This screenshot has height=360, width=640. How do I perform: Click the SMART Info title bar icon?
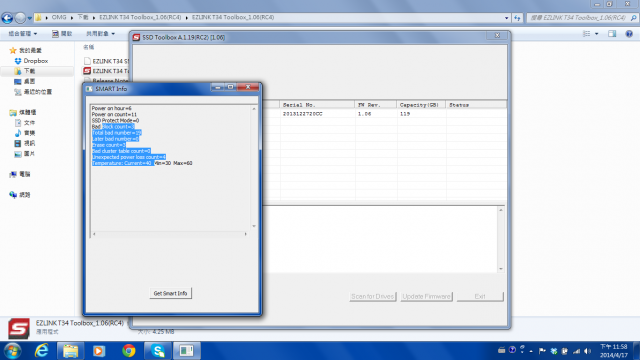[x=89, y=89]
